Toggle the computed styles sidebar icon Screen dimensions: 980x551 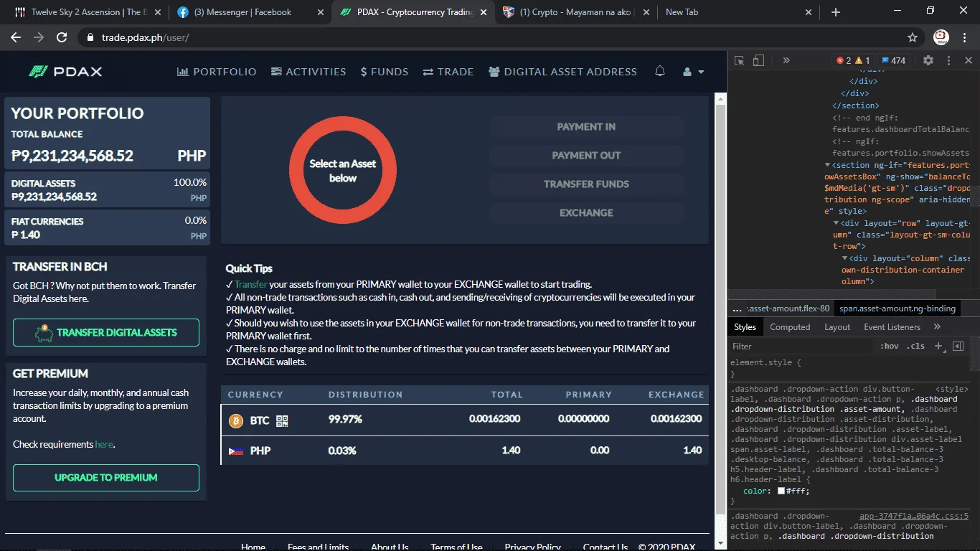958,347
